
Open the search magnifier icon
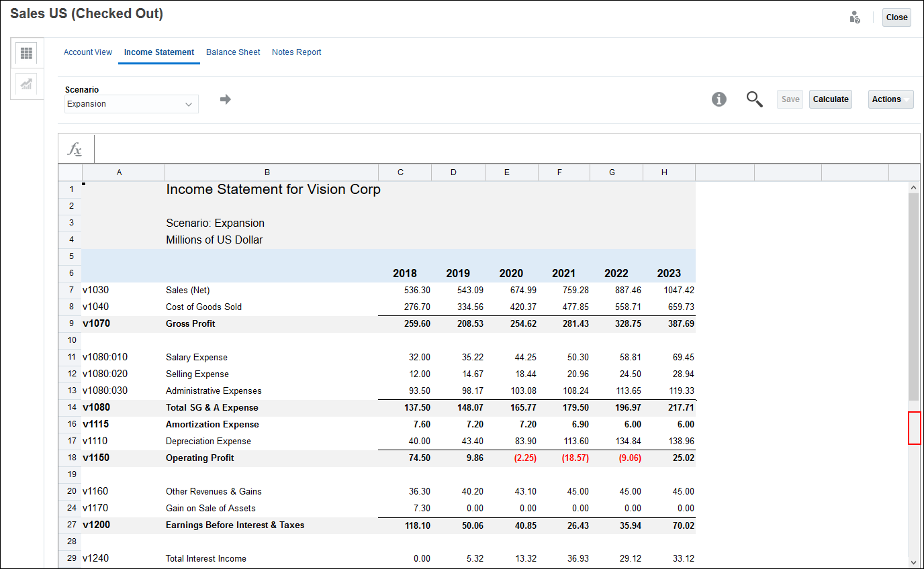754,99
